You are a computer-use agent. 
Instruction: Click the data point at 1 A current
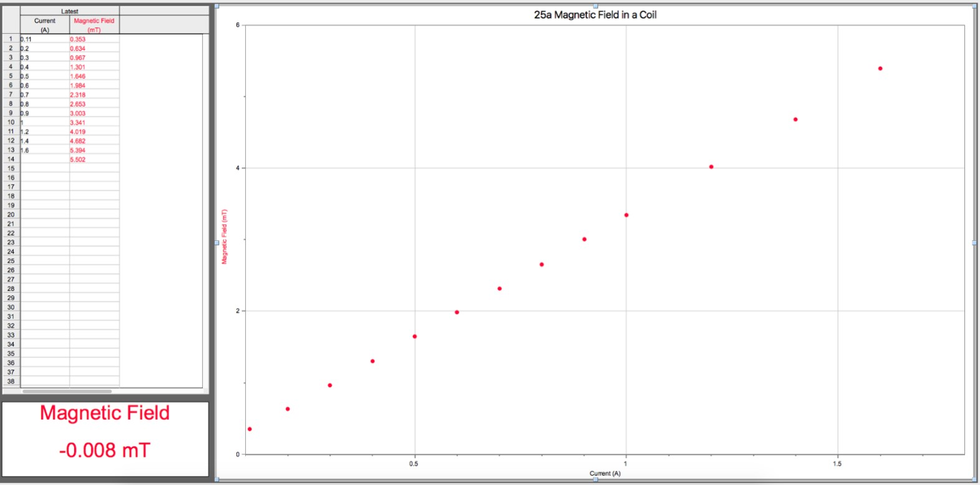click(x=626, y=215)
